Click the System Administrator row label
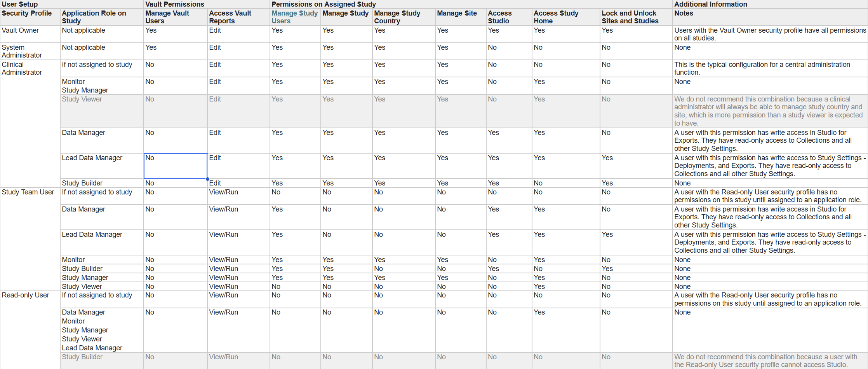The width and height of the screenshot is (868, 369). 22,51
